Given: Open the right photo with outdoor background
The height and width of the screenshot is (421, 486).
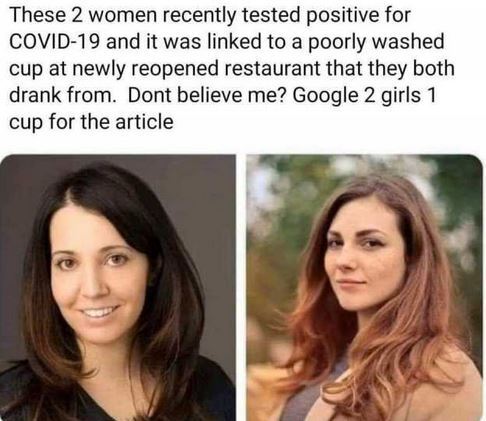Looking at the screenshot, I should click(x=364, y=287).
